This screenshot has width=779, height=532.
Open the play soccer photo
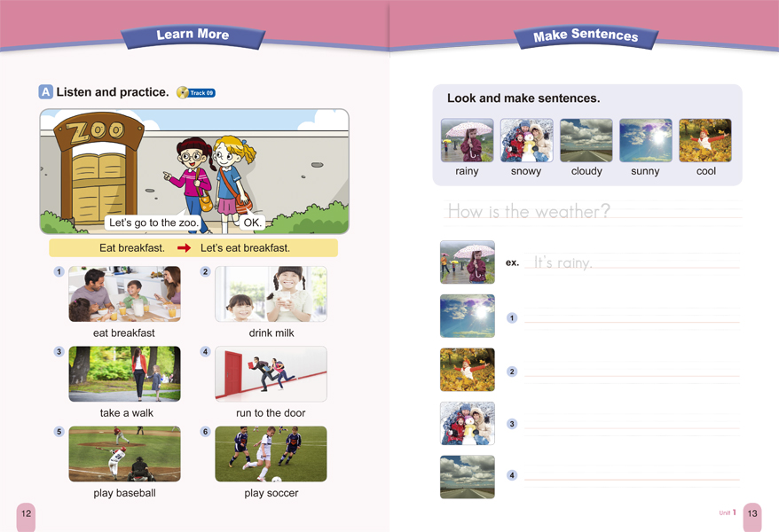coord(271,454)
